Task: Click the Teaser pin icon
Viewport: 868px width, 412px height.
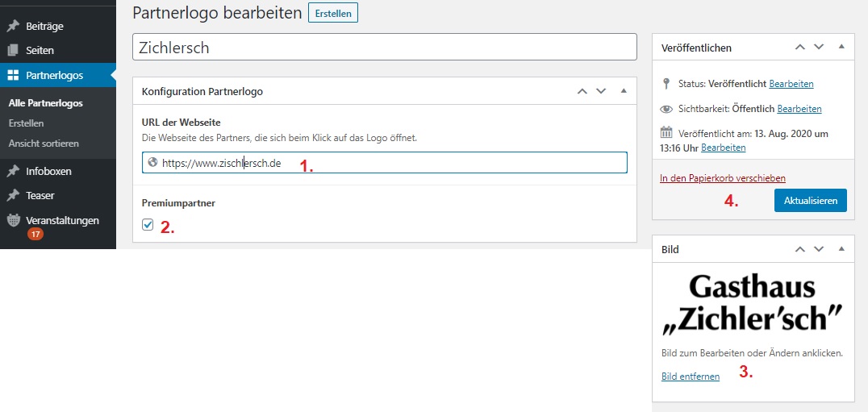Action: tap(13, 195)
